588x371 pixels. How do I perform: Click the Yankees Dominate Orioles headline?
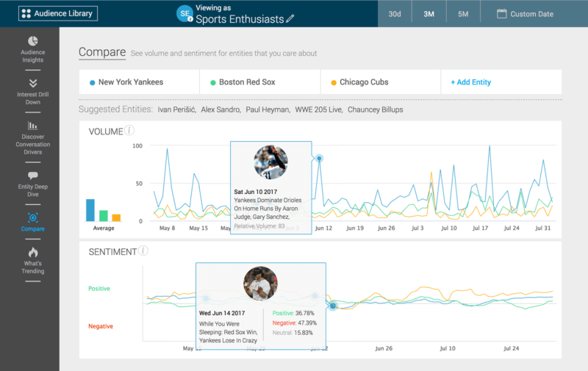pyautogui.click(x=268, y=209)
